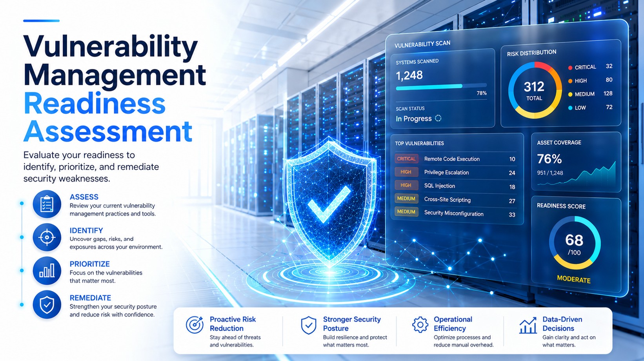644x361 pixels.
Task: Click the RISK DISTRIBUTION panel heading
Action: pyautogui.click(x=531, y=53)
